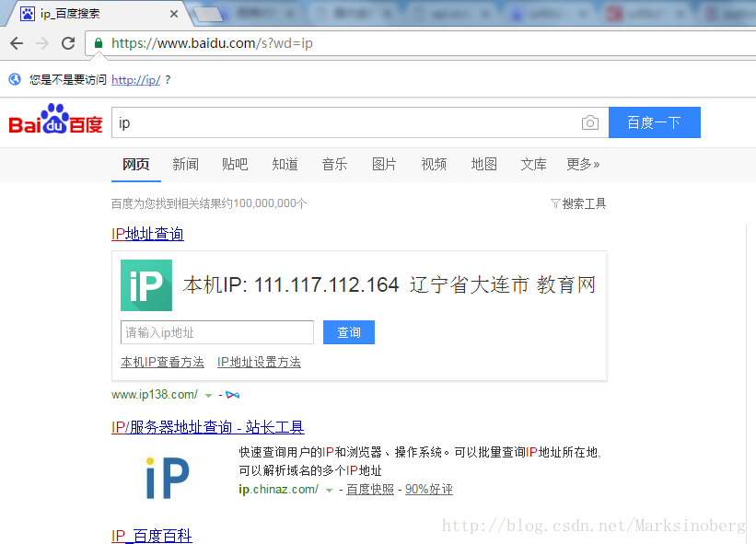Viewport: 756px width, 544px height.
Task: Select the 网页 tab
Action: (x=135, y=165)
